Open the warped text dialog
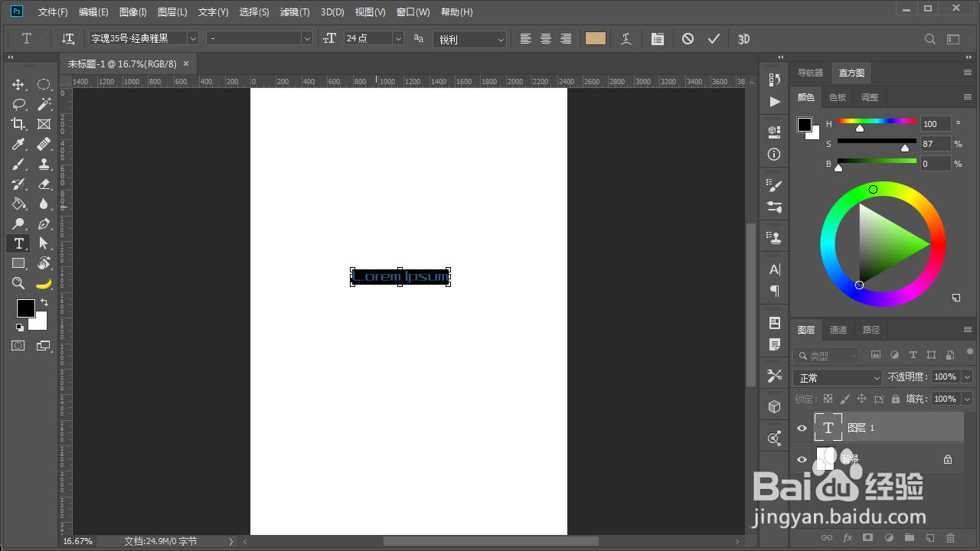 tap(626, 38)
